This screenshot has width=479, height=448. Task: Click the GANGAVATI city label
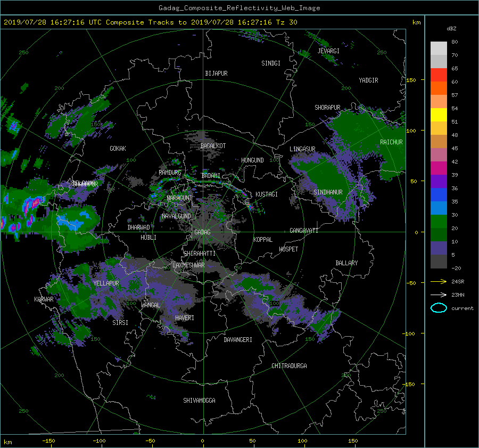(304, 230)
